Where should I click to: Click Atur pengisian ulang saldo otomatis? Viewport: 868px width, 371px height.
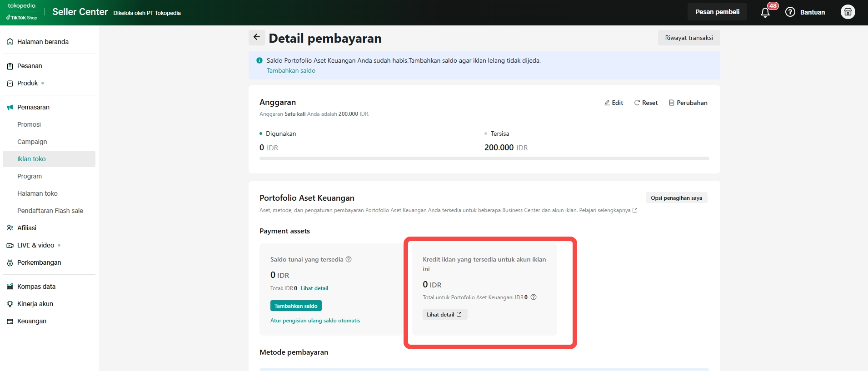coord(315,321)
